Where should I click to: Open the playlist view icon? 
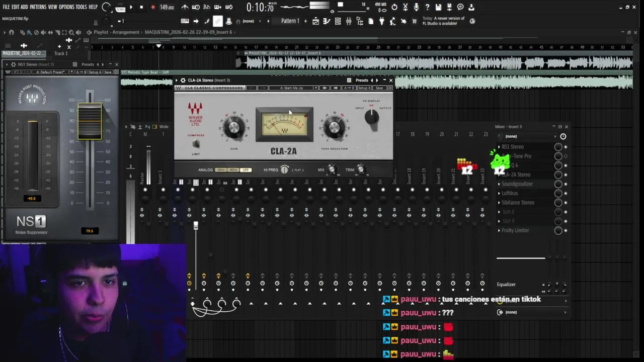pyautogui.click(x=315, y=21)
